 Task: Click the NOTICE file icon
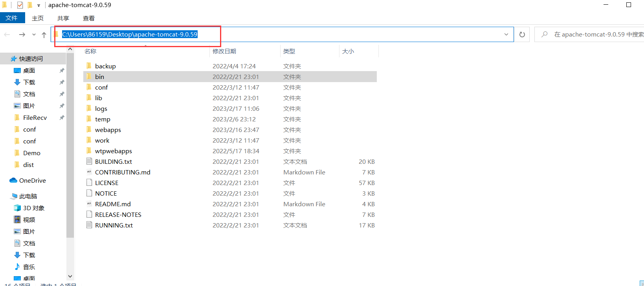(89, 193)
